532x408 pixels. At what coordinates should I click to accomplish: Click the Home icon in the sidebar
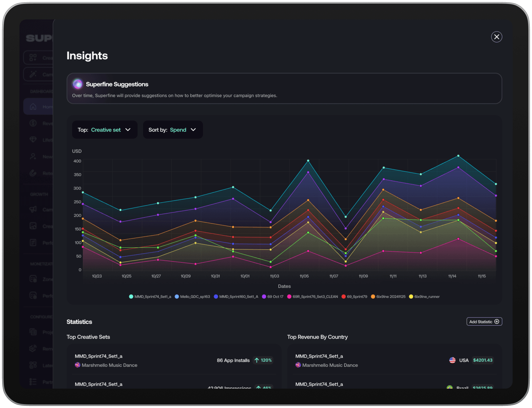click(33, 107)
